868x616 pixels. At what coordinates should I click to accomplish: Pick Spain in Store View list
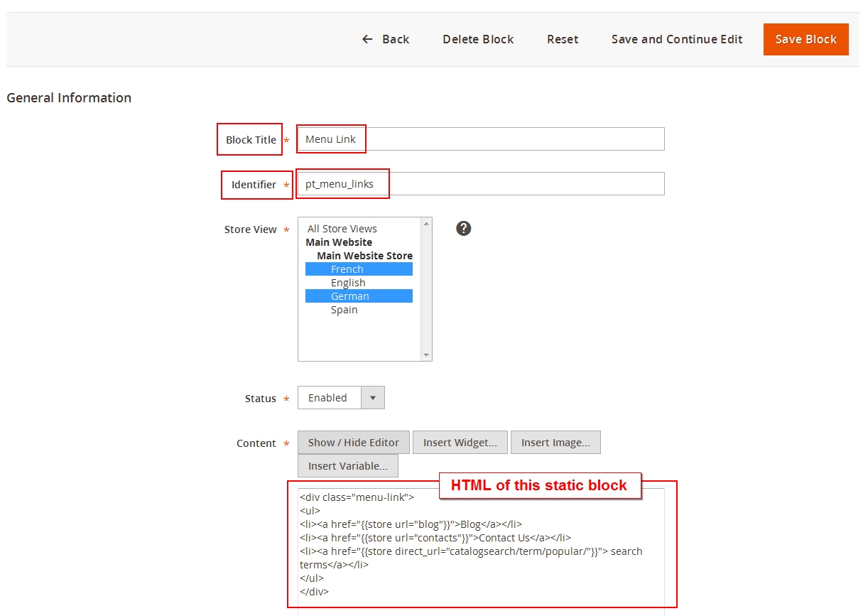(345, 310)
